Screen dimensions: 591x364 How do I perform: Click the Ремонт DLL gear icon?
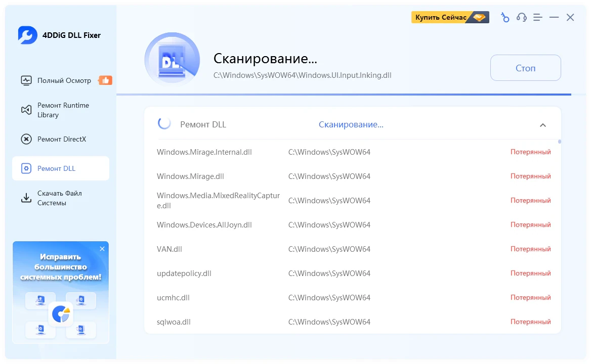26,168
